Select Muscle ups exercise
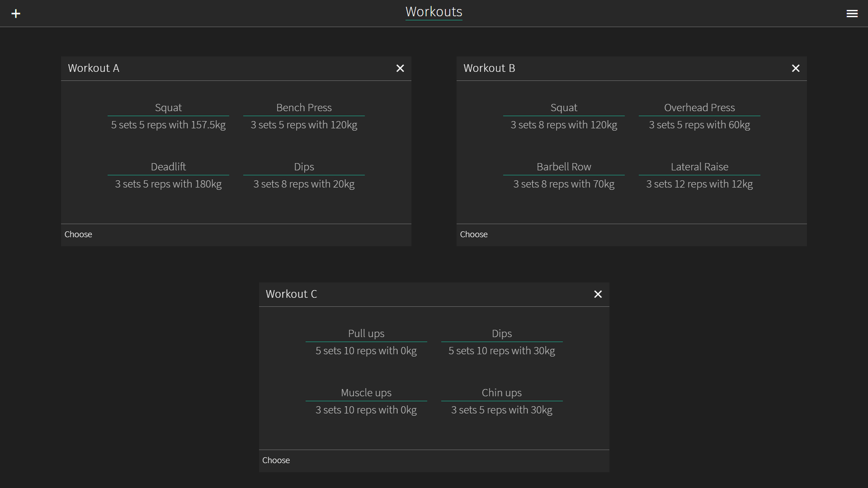 click(366, 393)
